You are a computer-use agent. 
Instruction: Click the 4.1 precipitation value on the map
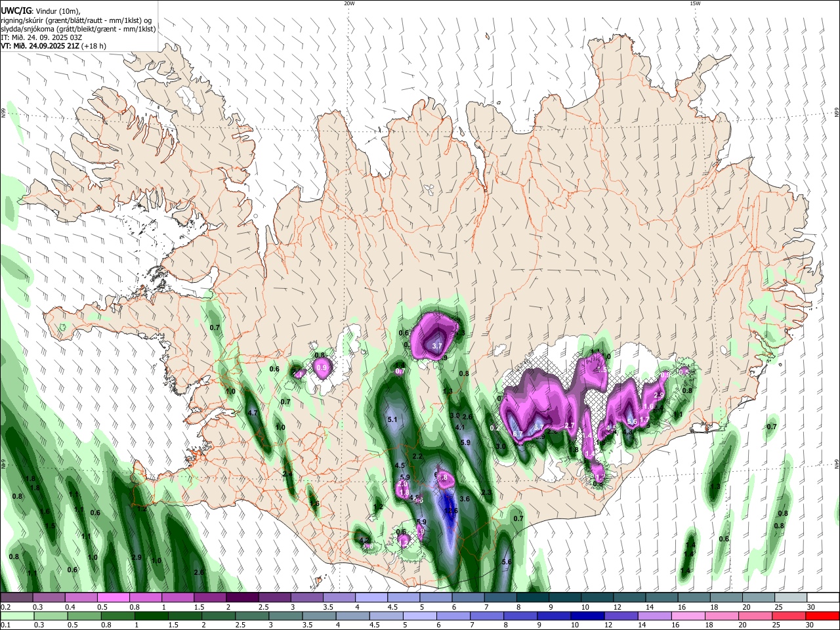pyautogui.click(x=460, y=428)
